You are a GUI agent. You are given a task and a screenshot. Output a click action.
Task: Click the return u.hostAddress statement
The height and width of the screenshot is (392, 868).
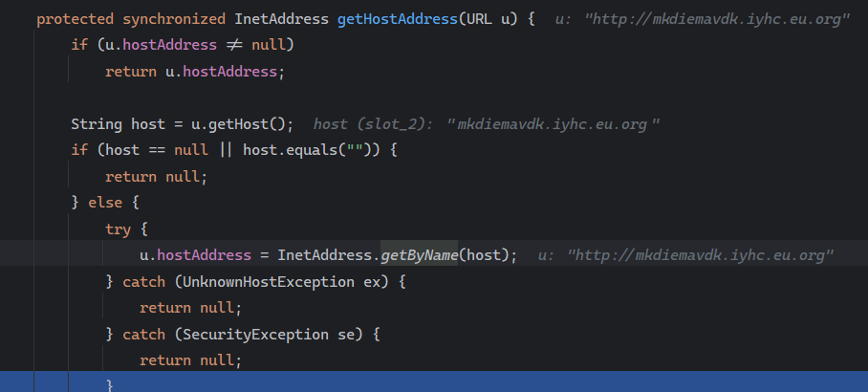tap(195, 72)
